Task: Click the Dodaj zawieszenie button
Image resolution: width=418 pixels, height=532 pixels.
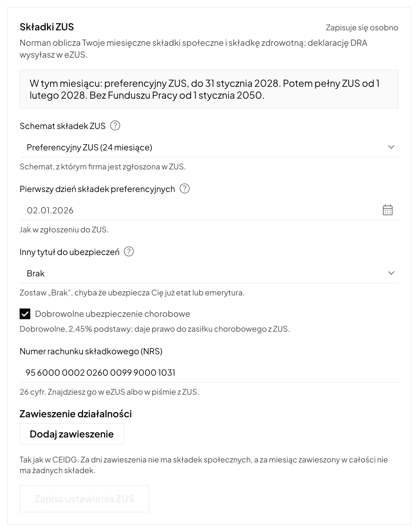Action: click(72, 434)
